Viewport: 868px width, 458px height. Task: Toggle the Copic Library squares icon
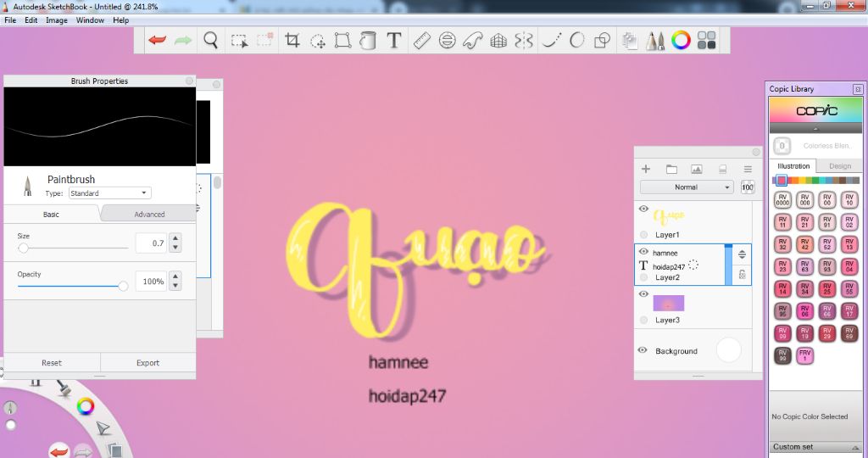pyautogui.click(x=706, y=40)
